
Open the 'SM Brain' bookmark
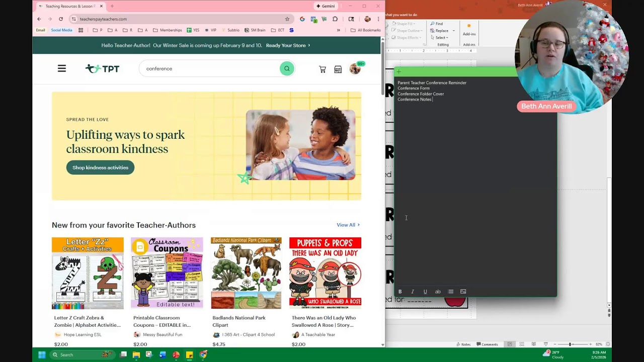(x=255, y=30)
